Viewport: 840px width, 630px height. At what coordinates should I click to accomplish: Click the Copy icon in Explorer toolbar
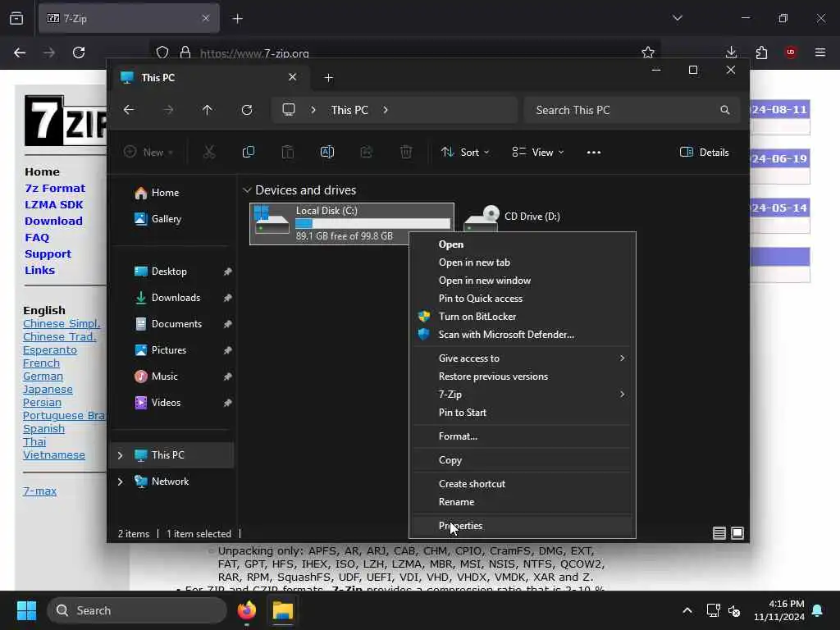(x=248, y=152)
